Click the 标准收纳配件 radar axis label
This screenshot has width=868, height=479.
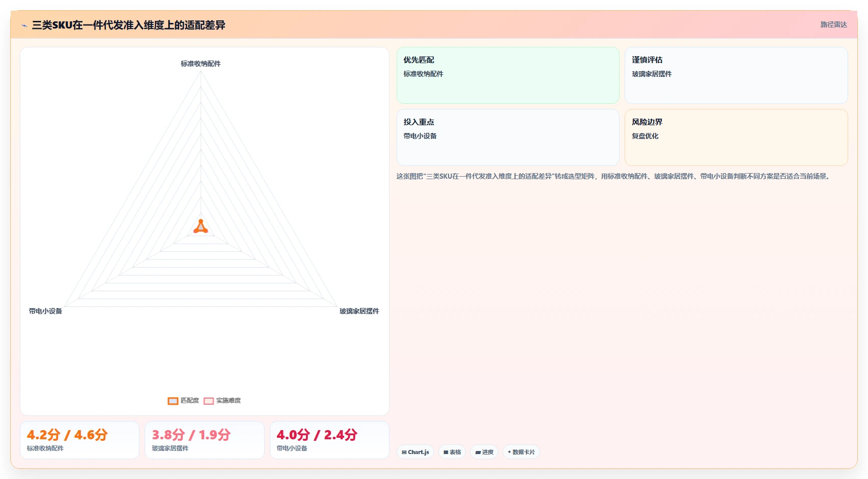201,64
